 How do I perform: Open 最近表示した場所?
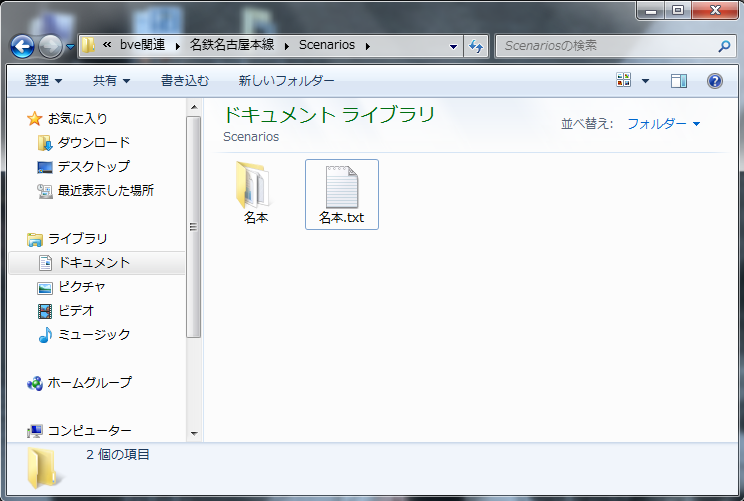(106, 191)
